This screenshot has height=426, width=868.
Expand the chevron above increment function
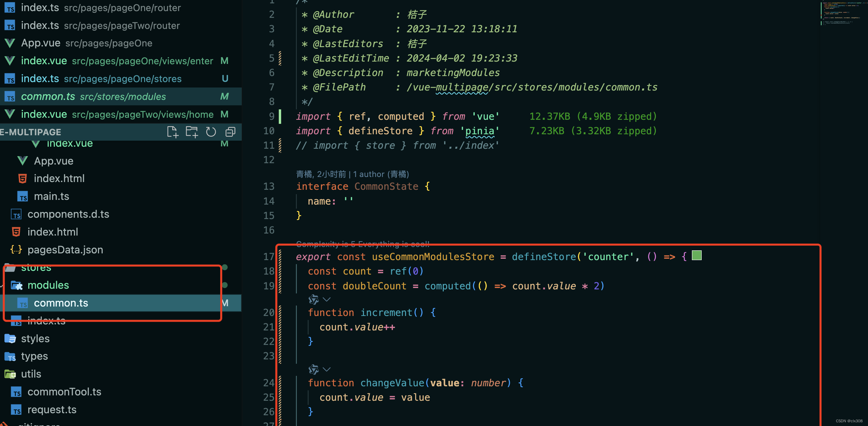327,299
